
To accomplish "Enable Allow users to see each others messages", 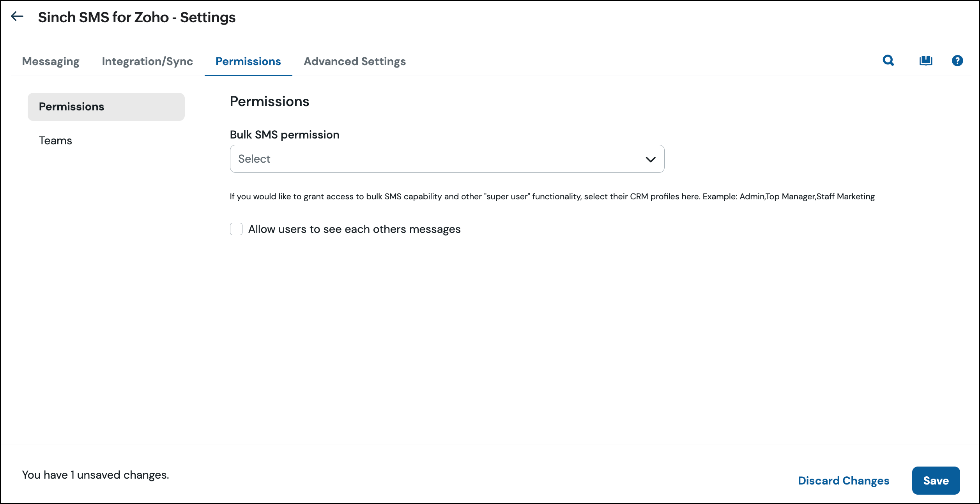I will coord(236,229).
